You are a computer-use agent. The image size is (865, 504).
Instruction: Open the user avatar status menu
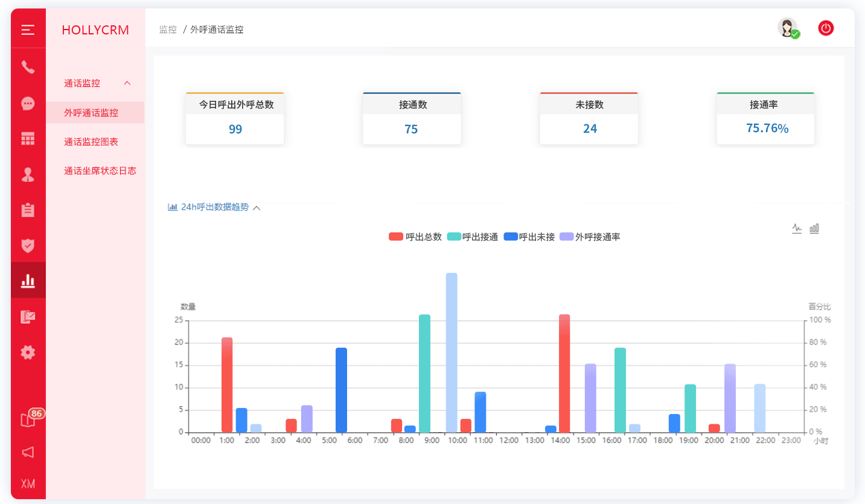[x=788, y=28]
